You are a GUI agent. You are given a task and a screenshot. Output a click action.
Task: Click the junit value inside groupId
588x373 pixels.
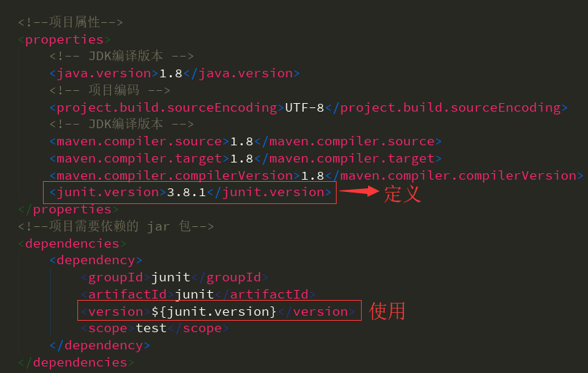pyautogui.click(x=170, y=277)
